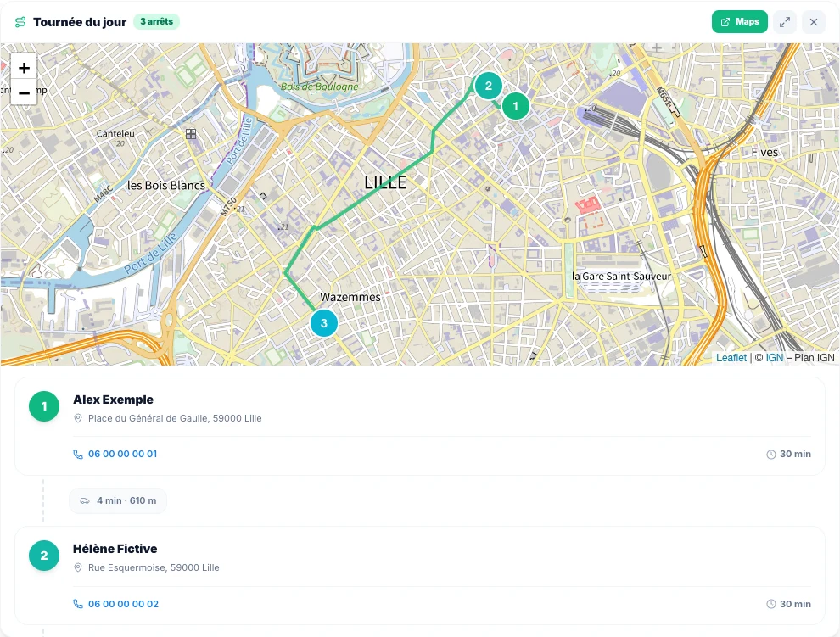
Task: Open the route in Maps
Action: [x=739, y=22]
